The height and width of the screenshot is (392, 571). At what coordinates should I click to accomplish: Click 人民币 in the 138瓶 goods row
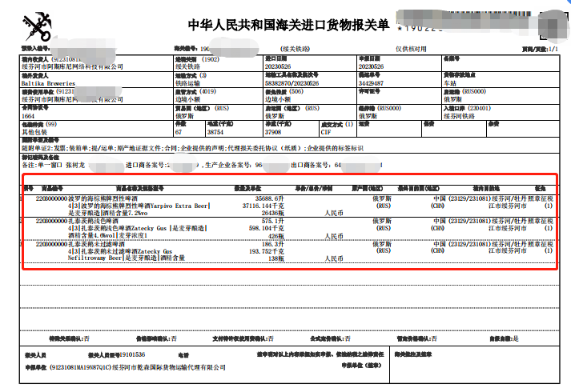(x=334, y=258)
